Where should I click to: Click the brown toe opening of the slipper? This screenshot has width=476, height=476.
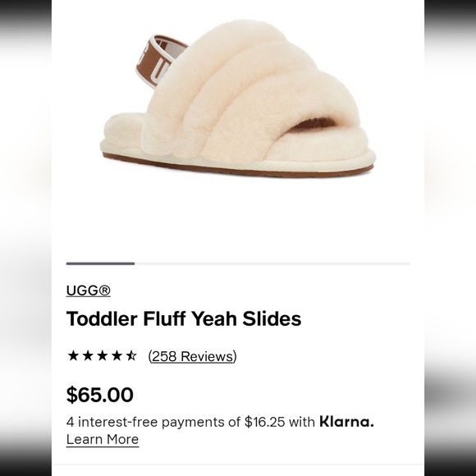313,125
